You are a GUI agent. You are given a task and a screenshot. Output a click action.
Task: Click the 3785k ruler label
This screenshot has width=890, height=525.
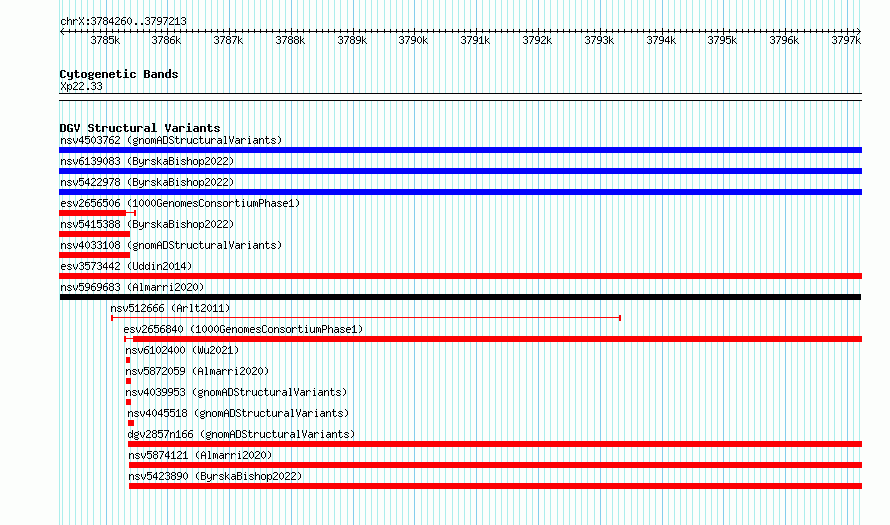[105, 40]
